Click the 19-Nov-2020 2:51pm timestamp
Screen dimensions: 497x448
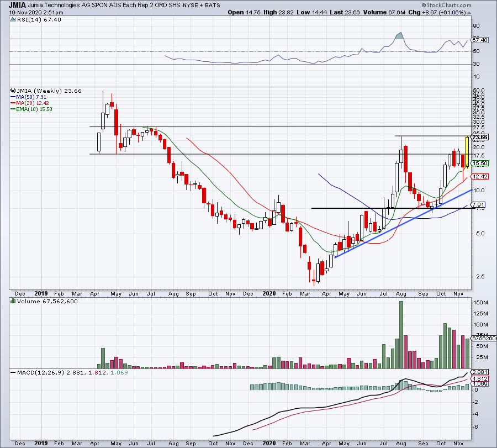click(x=36, y=13)
